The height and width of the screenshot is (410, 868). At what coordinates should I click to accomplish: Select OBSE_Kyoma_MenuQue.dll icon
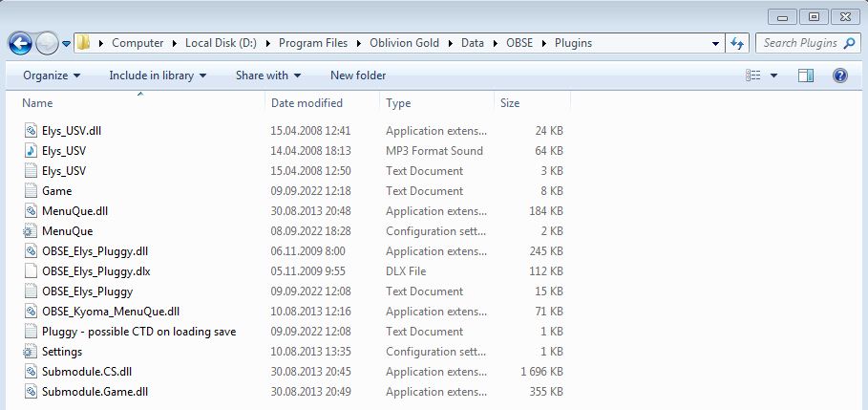31,312
